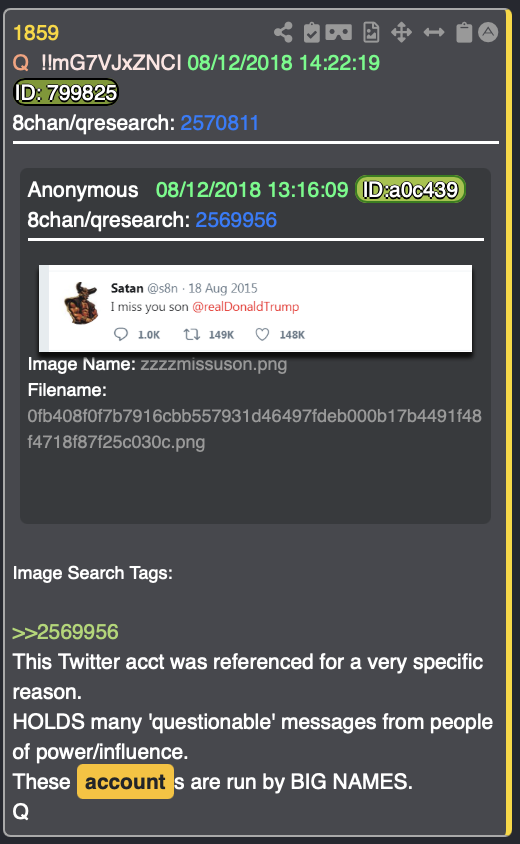This screenshot has width=520, height=844.
Task: Click the highlighted 'account' search term
Action: click(125, 782)
